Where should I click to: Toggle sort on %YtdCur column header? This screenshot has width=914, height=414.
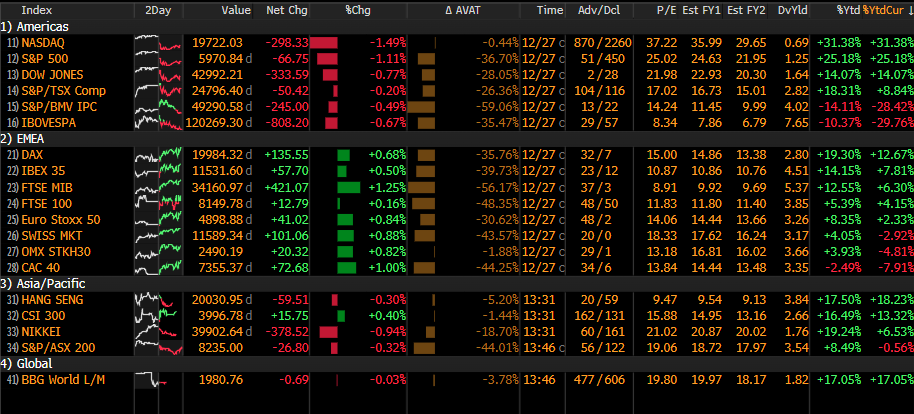click(x=888, y=10)
